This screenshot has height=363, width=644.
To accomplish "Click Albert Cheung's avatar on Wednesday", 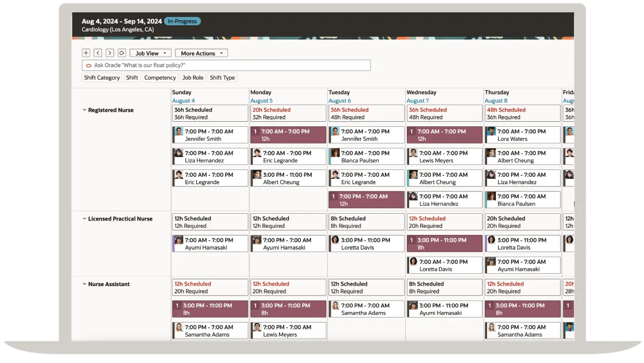I will point(413,175).
